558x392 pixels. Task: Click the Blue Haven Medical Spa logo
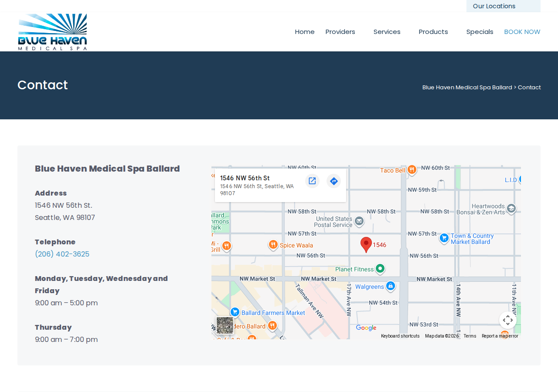point(52,32)
